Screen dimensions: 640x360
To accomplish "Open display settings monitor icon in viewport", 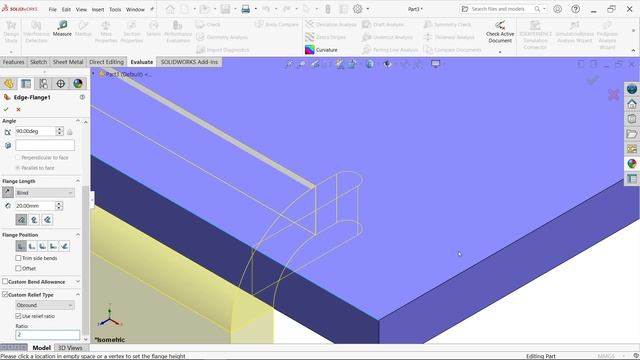I will click(436, 64).
